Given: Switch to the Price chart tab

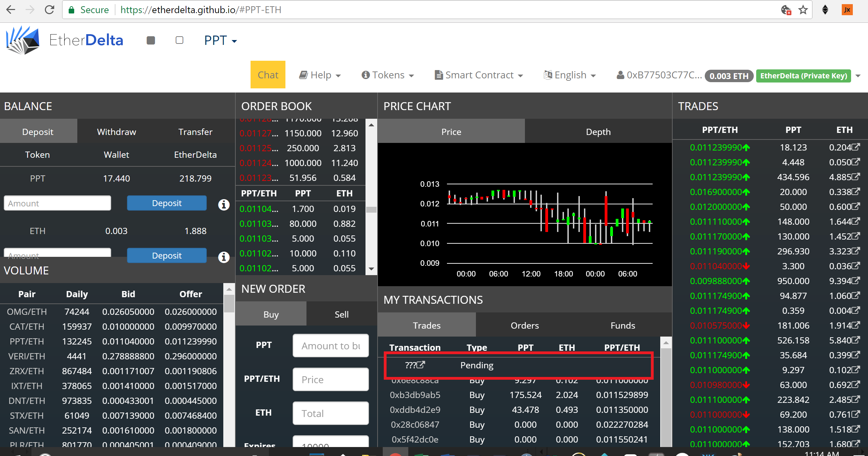Looking at the screenshot, I should tap(451, 132).
